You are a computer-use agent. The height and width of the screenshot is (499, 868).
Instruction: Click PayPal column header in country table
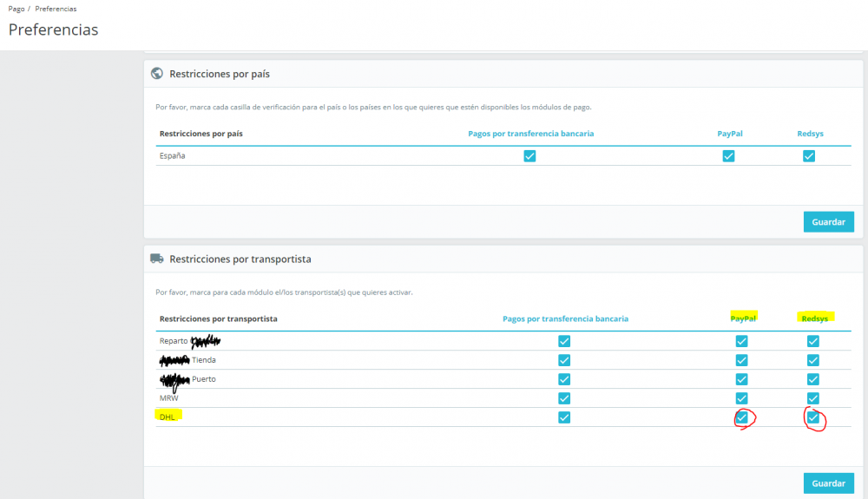[x=730, y=134]
